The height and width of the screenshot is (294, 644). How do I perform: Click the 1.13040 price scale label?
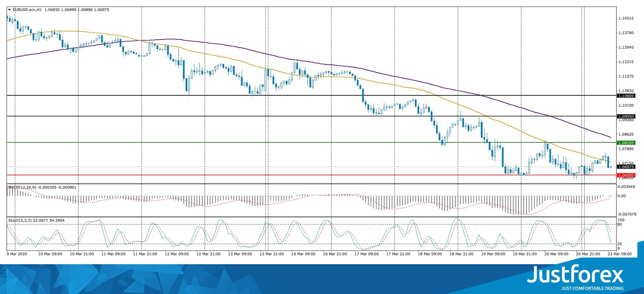[x=626, y=47]
